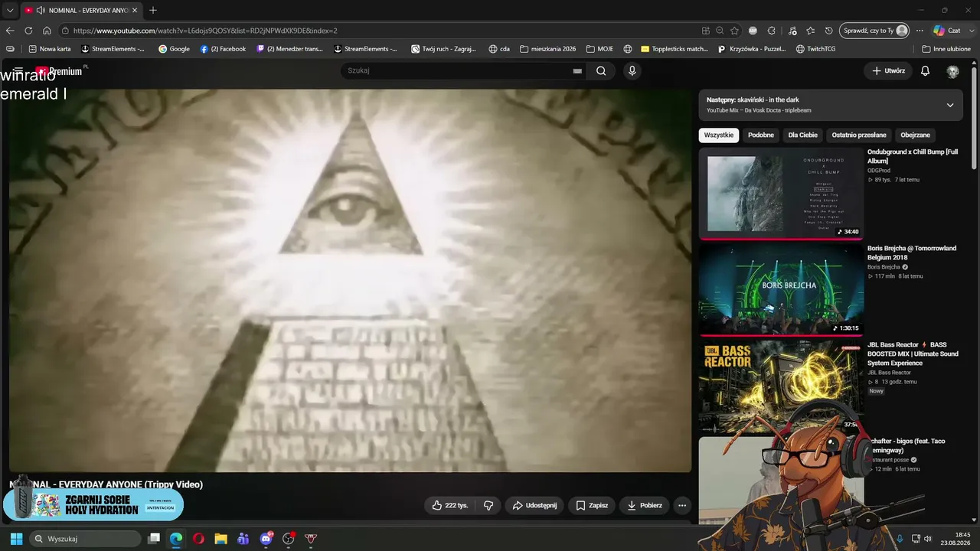Click the 'Boris Brejcha @ Tomorrowland Belgium 2018' title
This screenshot has width=980, height=551.
coord(912,253)
